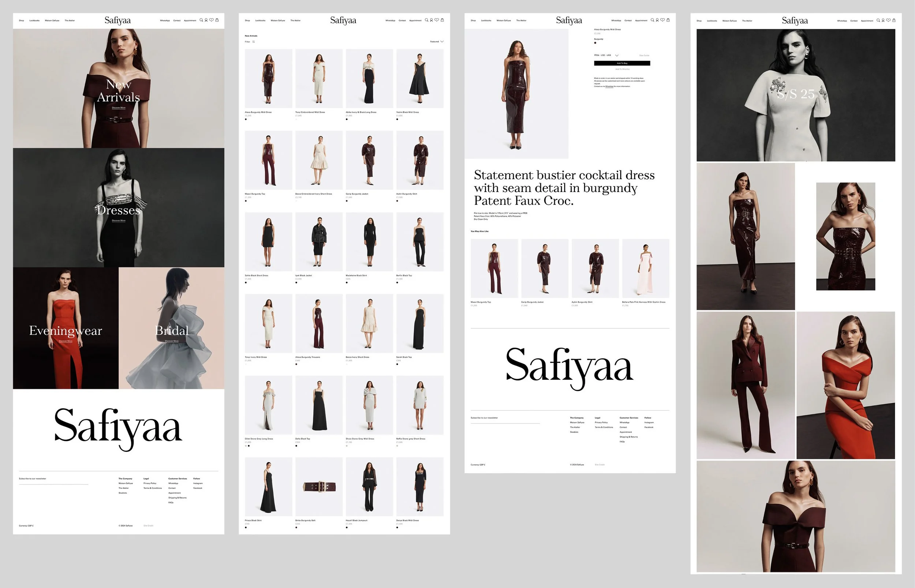Click shopping bag icon on homepage header
915x588 pixels.
click(217, 20)
